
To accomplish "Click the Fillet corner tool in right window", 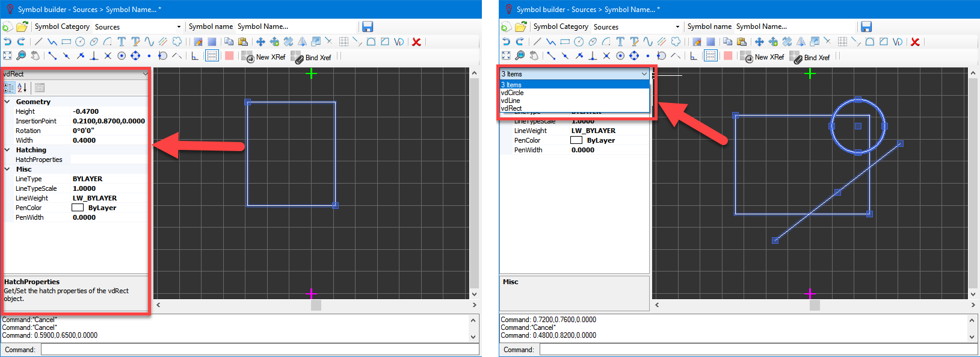I will coord(870,42).
